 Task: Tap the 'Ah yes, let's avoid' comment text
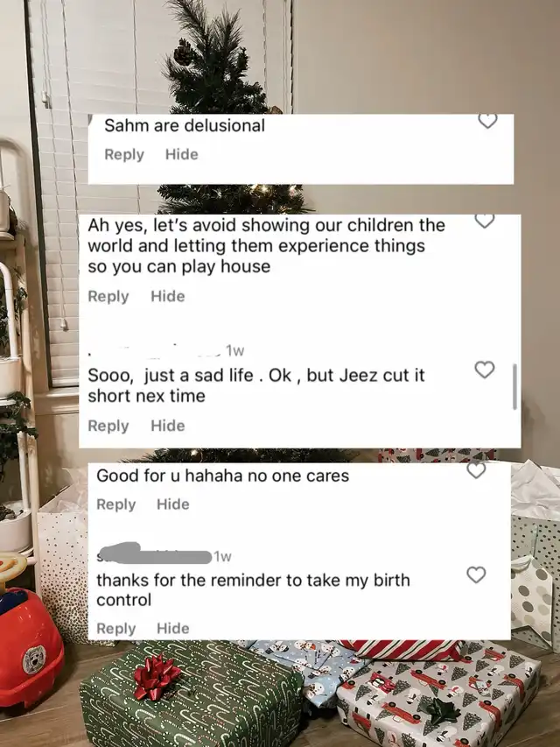[x=266, y=245]
